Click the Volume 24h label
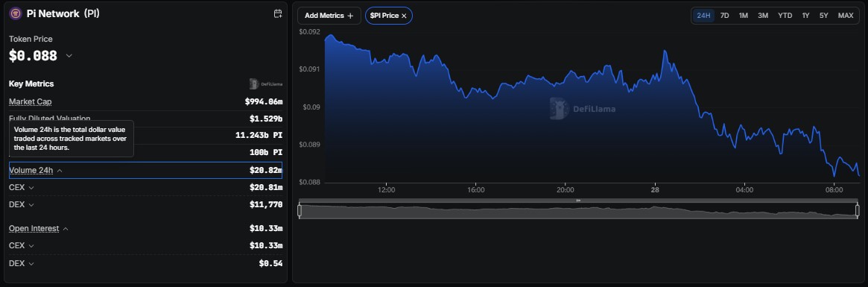This screenshot has height=287, width=868. tap(31, 171)
